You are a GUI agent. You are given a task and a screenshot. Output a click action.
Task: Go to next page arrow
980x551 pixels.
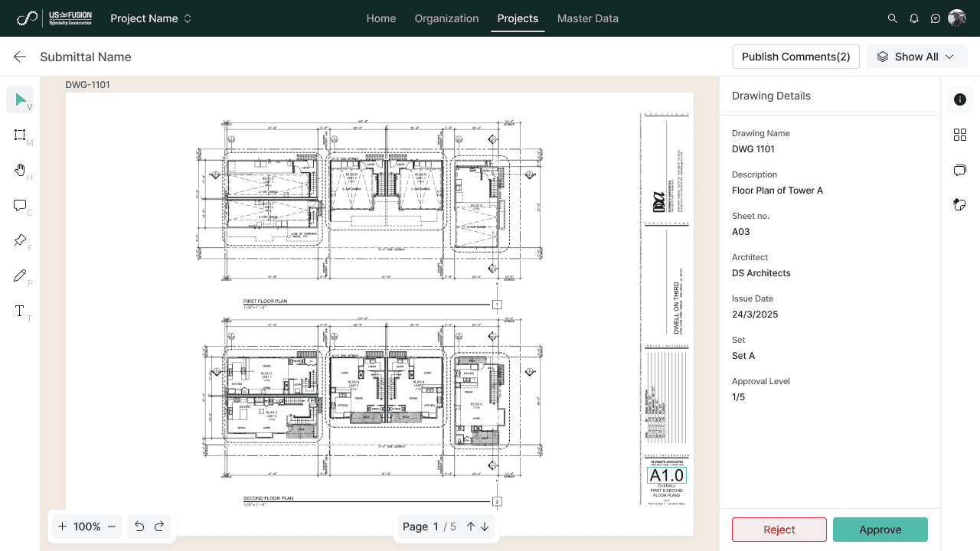[x=485, y=527]
